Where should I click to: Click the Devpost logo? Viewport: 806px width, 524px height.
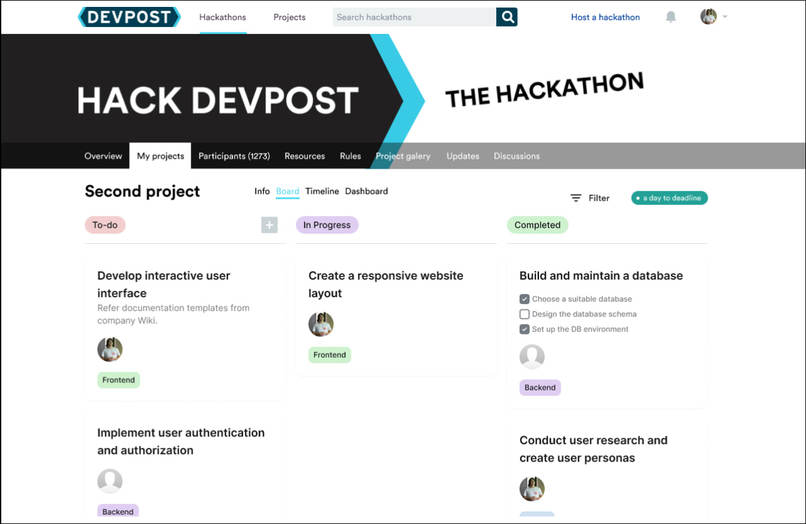tap(129, 17)
